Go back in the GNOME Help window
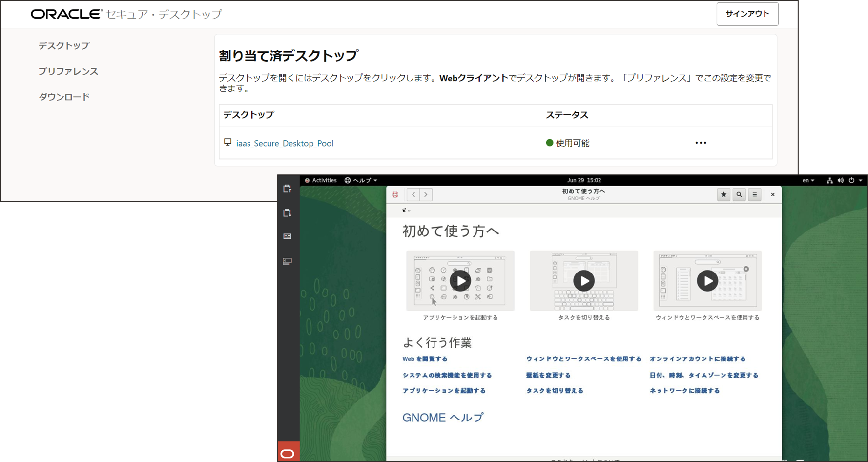The image size is (868, 462). coord(413,194)
